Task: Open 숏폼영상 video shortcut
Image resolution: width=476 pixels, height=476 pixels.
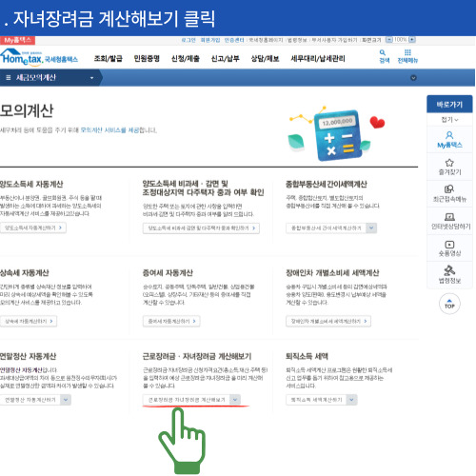Action: 449,248
